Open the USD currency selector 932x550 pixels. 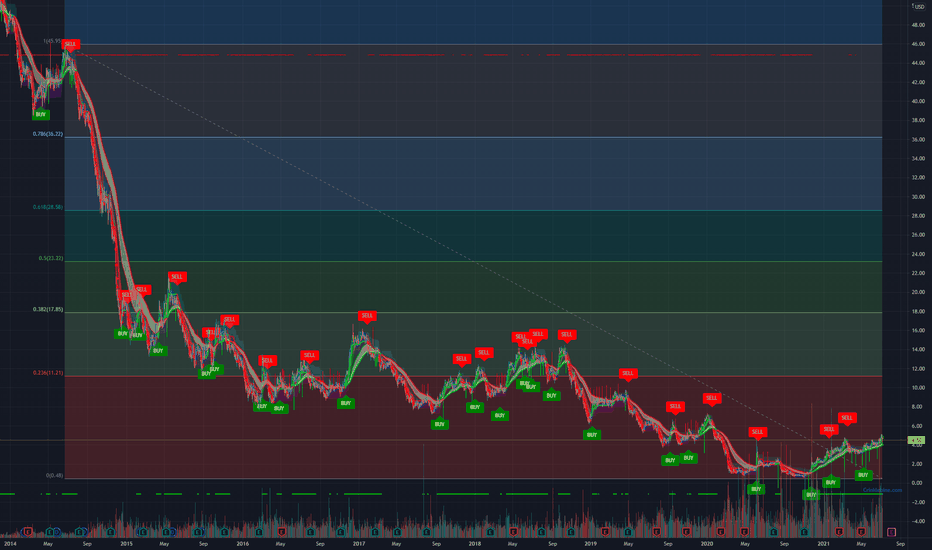[920, 7]
